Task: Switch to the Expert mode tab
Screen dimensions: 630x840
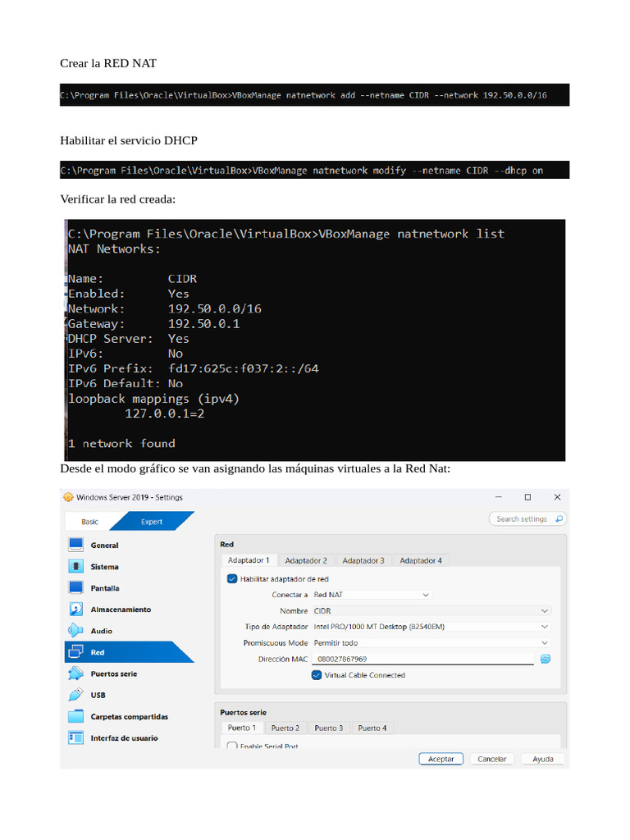Action: tap(152, 522)
